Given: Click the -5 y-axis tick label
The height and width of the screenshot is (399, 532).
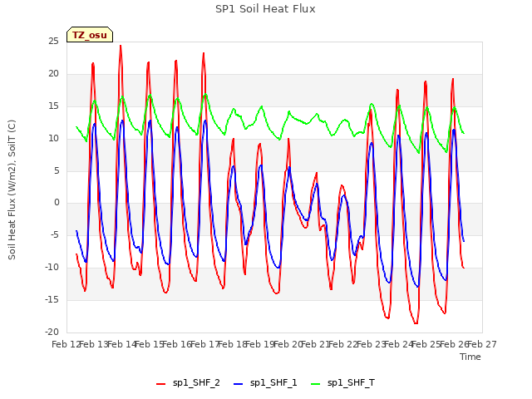Looking at the screenshot, I should pos(54,234).
